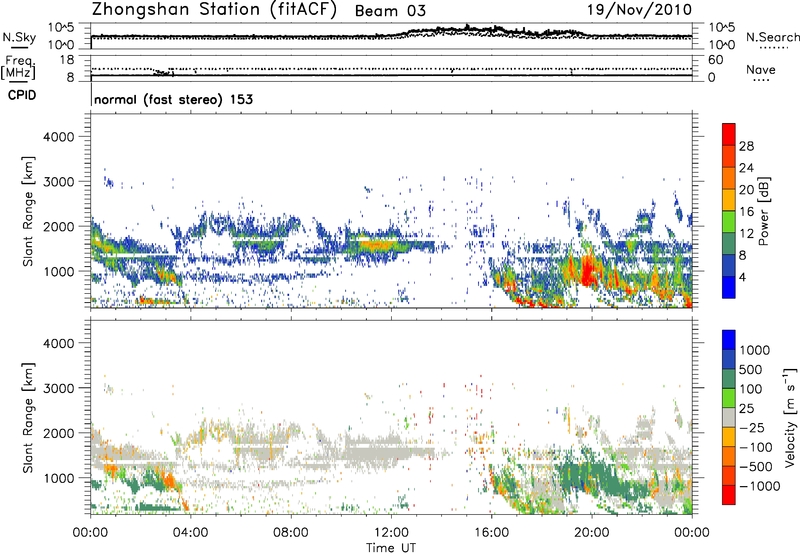Click the '12:00' time tick label
Image resolution: width=800 pixels, height=554 pixels.
click(x=391, y=533)
